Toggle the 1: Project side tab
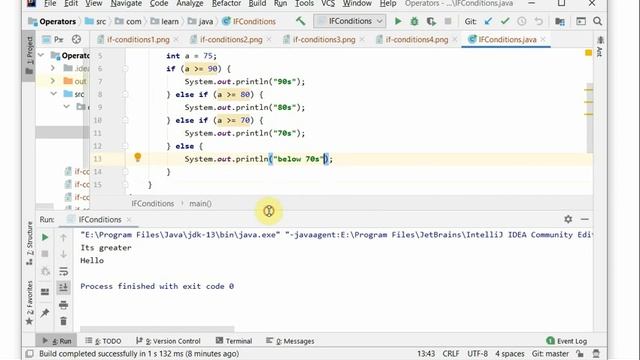Viewport: 640px width, 360px height. tap(29, 56)
